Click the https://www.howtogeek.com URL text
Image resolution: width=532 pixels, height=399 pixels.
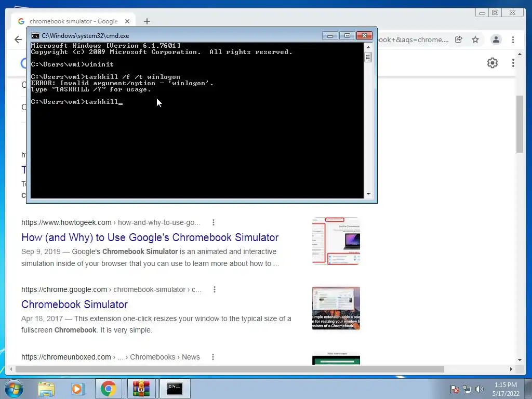point(66,222)
